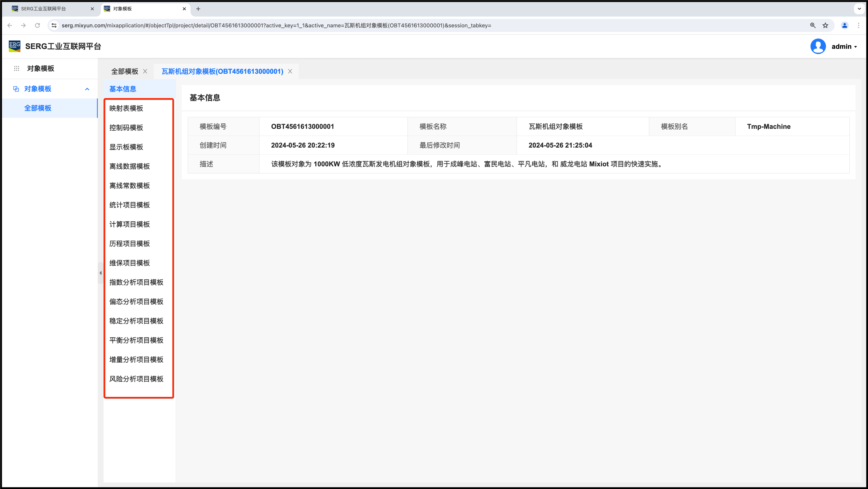This screenshot has height=489, width=868.
Task: Bookmark this page with star icon
Action: [x=825, y=25]
